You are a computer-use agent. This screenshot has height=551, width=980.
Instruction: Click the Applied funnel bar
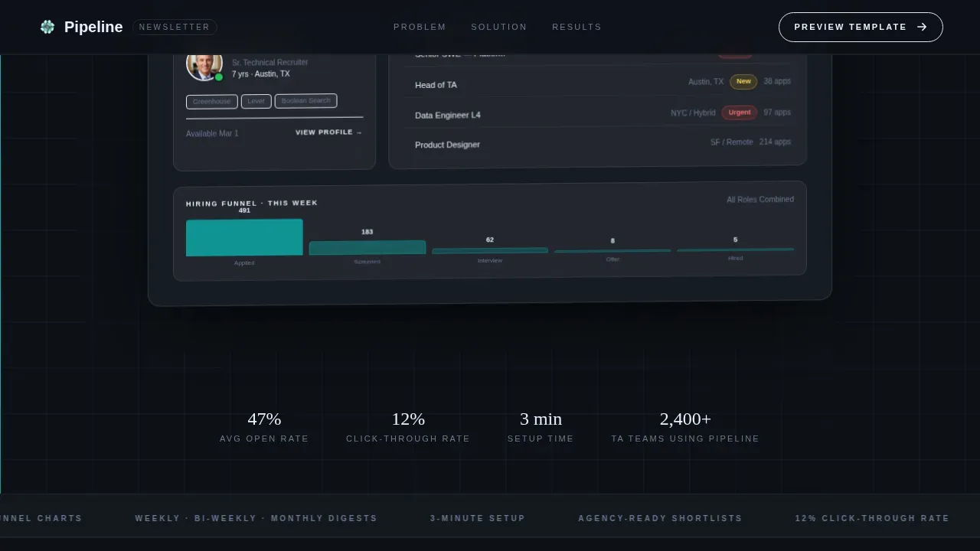(x=244, y=238)
